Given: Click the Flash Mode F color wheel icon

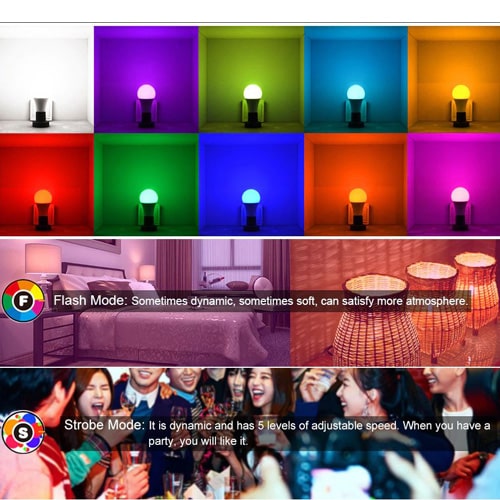Looking at the screenshot, I should 23,301.
